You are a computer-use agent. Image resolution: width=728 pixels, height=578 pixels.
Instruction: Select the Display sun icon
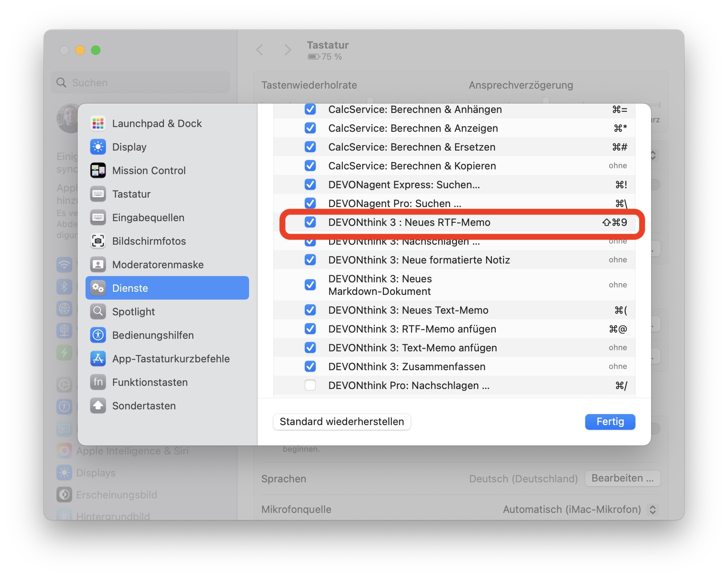(98, 147)
